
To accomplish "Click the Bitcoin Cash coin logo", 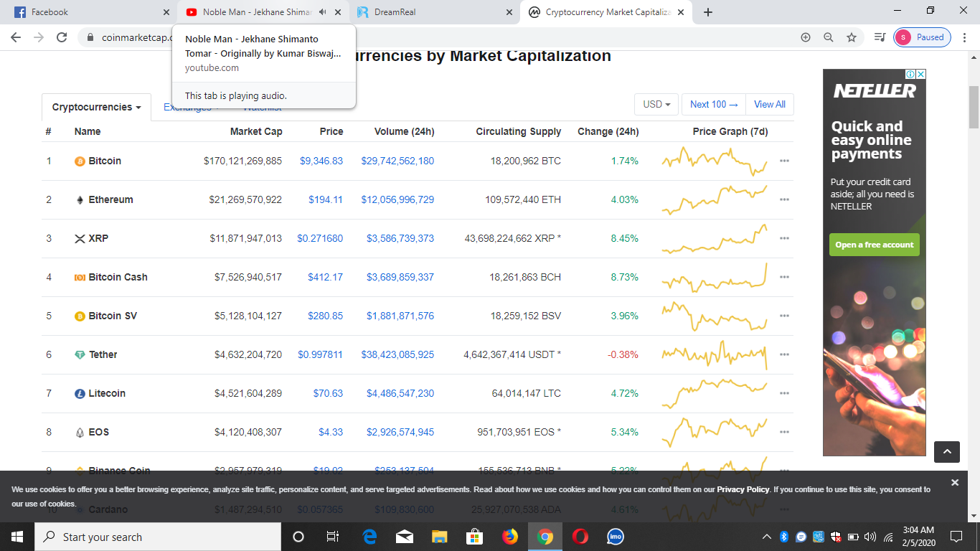I will (x=80, y=278).
